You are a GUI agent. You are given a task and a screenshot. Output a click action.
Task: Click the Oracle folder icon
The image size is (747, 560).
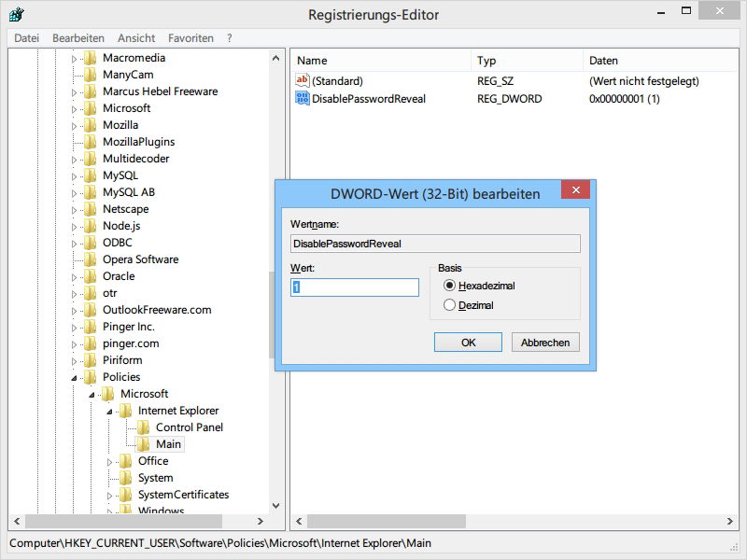pyautogui.click(x=90, y=276)
